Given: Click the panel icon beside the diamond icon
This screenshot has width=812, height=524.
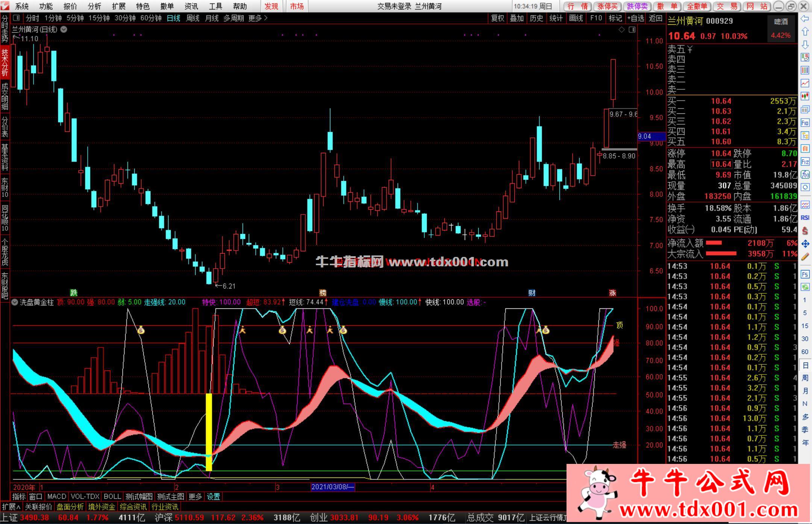Looking at the screenshot, I should click(632, 29).
